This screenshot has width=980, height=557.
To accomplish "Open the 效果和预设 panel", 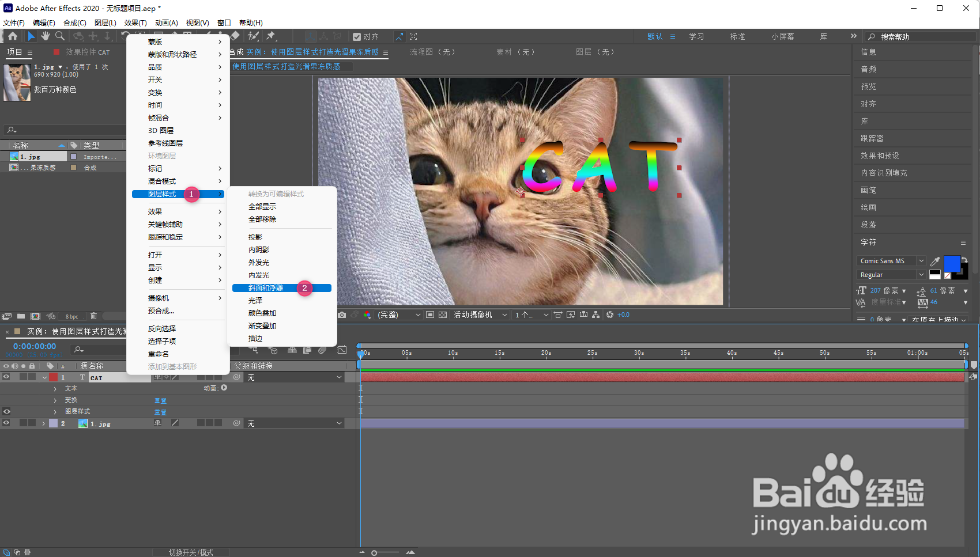I will [x=880, y=156].
